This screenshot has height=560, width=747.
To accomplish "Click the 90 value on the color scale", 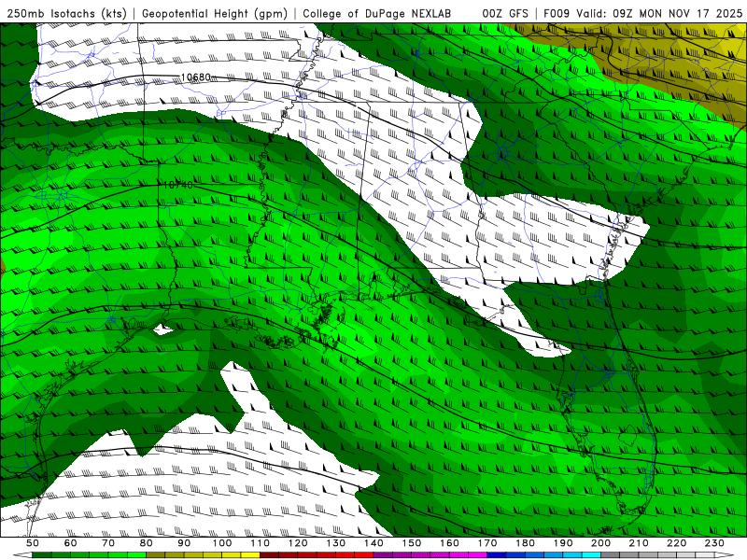I will tap(184, 543).
